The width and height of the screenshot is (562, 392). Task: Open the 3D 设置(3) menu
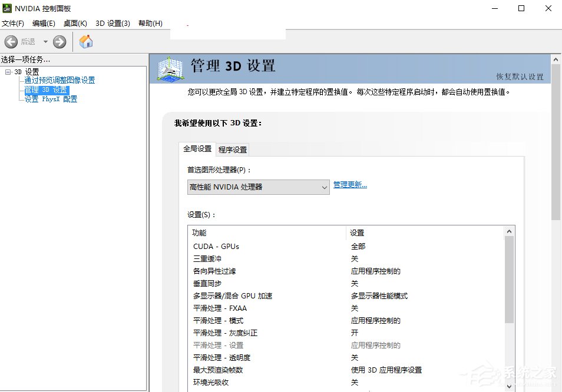(x=114, y=23)
